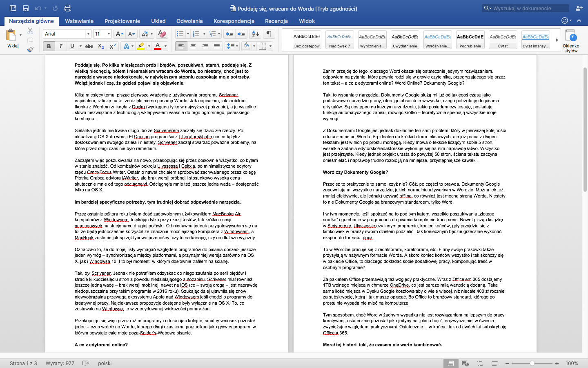Click the Format Painter brush icon

(30, 49)
